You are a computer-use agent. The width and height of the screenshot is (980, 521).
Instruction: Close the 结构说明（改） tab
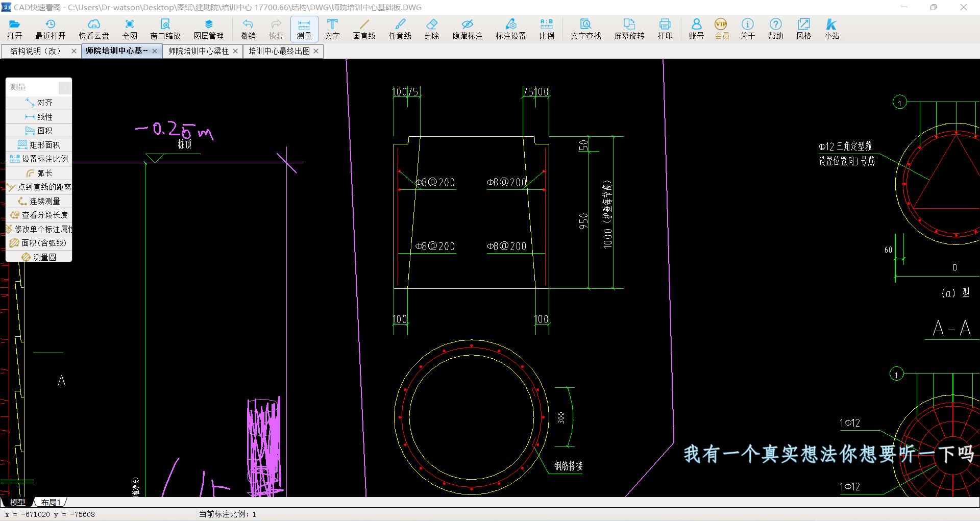click(74, 51)
